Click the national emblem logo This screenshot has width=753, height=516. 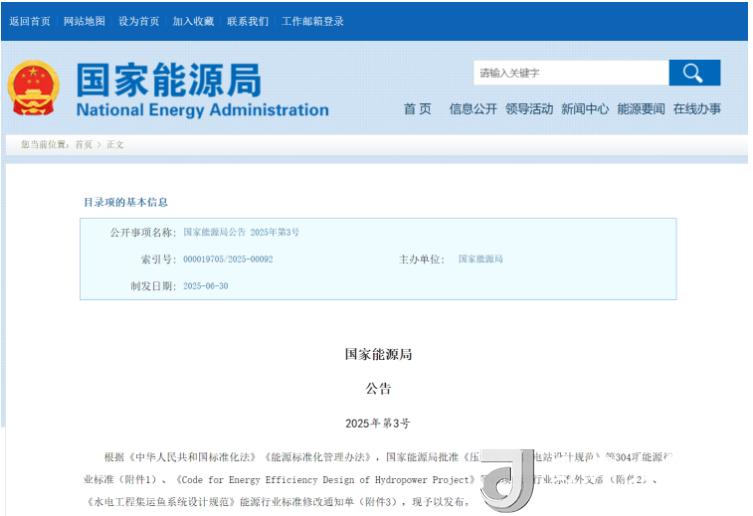click(x=33, y=88)
